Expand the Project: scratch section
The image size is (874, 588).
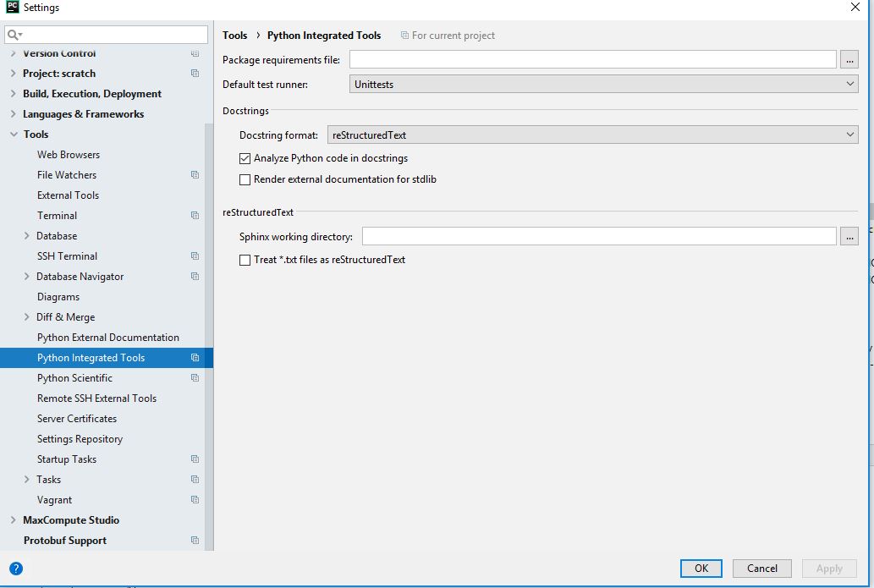coord(13,73)
